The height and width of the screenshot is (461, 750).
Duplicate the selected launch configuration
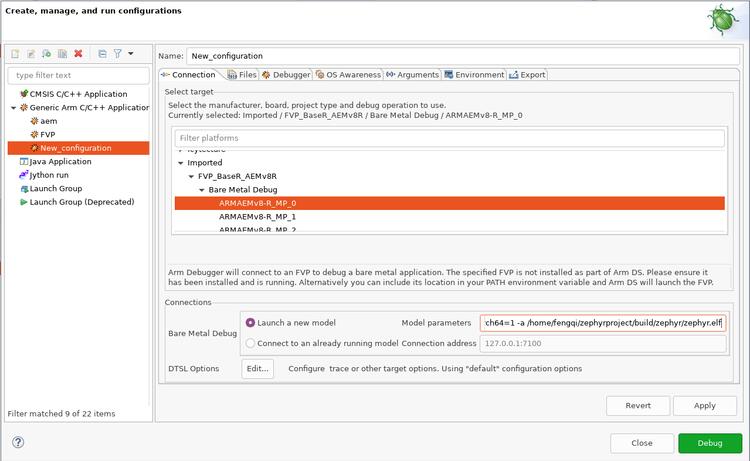(x=62, y=53)
